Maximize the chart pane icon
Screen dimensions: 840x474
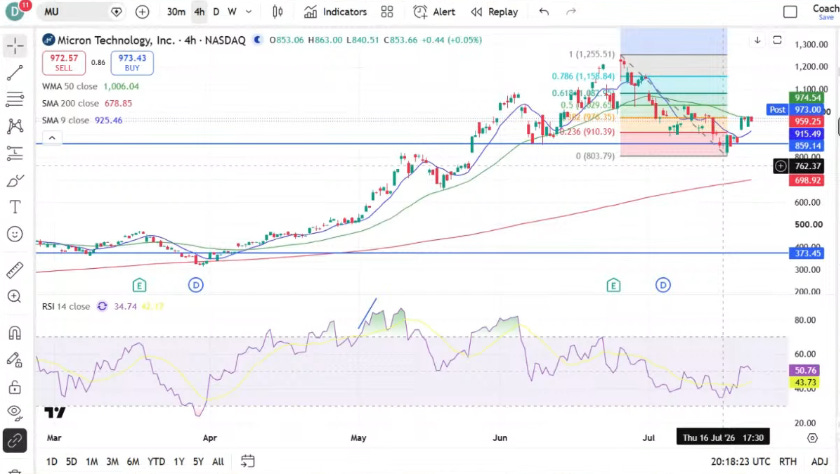[777, 40]
